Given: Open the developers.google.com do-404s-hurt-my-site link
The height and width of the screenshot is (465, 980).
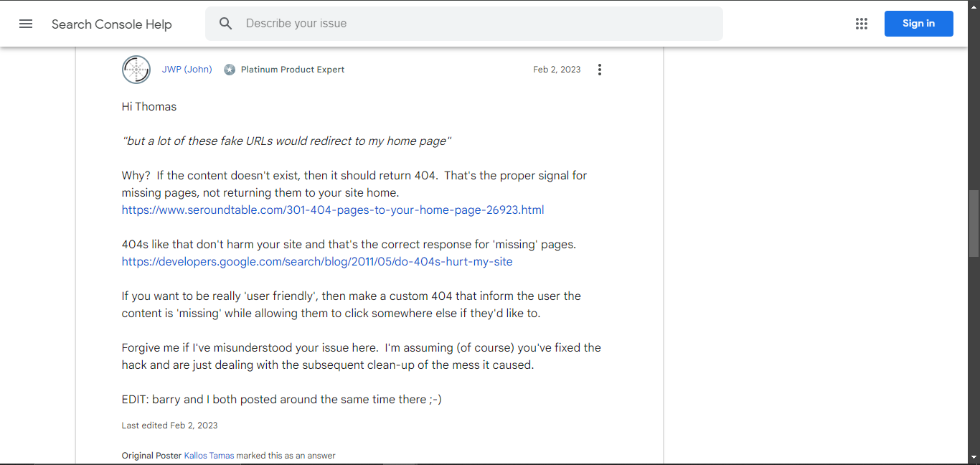Looking at the screenshot, I should click(x=317, y=261).
